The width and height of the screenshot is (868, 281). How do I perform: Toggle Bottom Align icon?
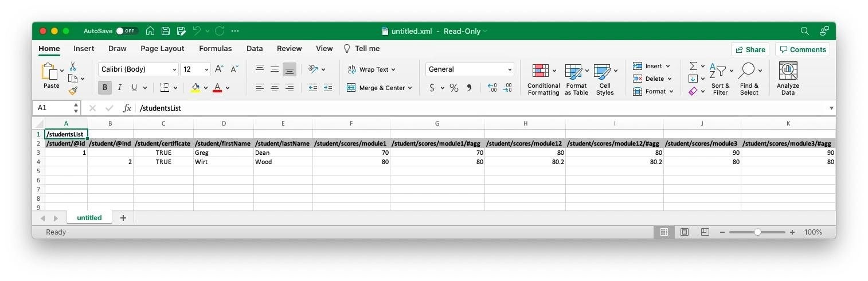point(290,69)
